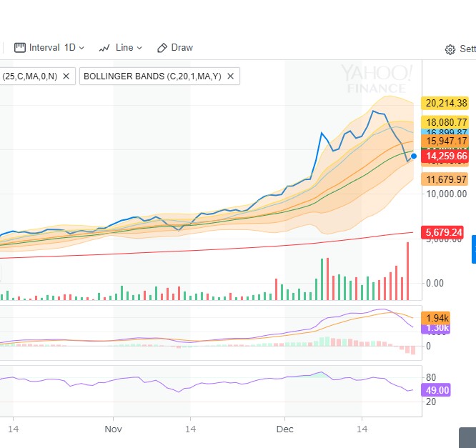This screenshot has width=476, height=448.
Task: Open Settings gear icon
Action: (450, 49)
